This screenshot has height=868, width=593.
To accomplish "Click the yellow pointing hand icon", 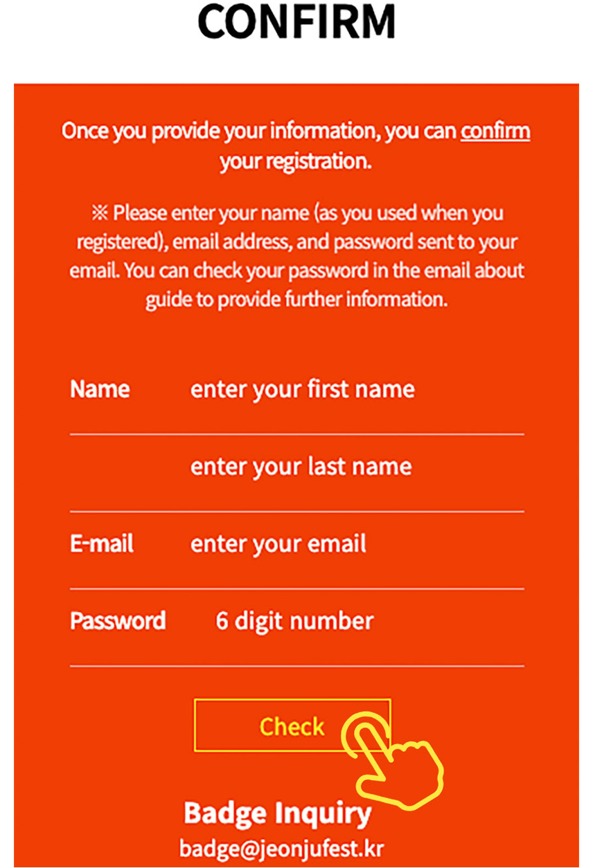I will (x=395, y=761).
